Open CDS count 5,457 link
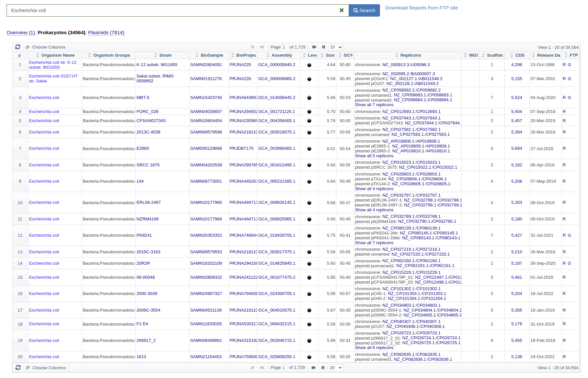Viewport: 588px width, 378px height. click(x=516, y=121)
